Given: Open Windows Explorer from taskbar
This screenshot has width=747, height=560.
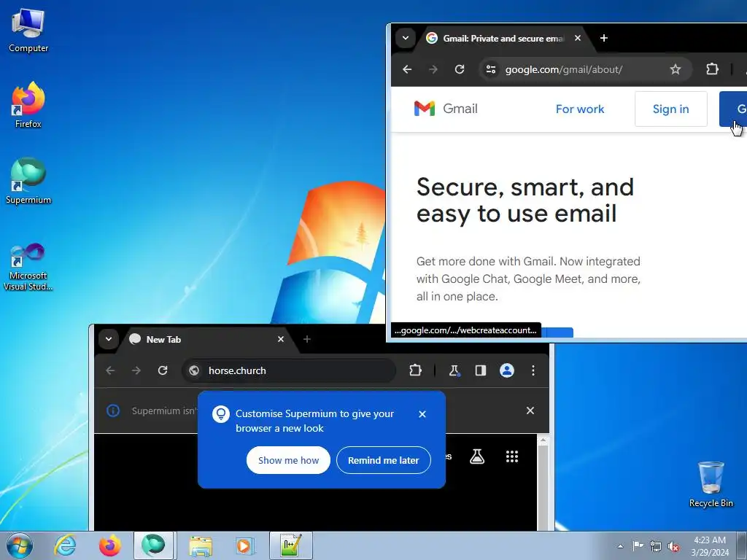Looking at the screenshot, I should [201, 545].
